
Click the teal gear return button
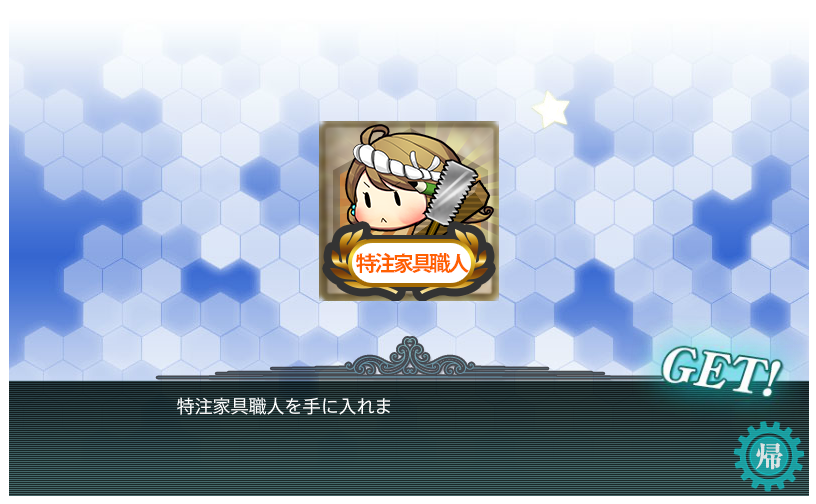point(769,456)
